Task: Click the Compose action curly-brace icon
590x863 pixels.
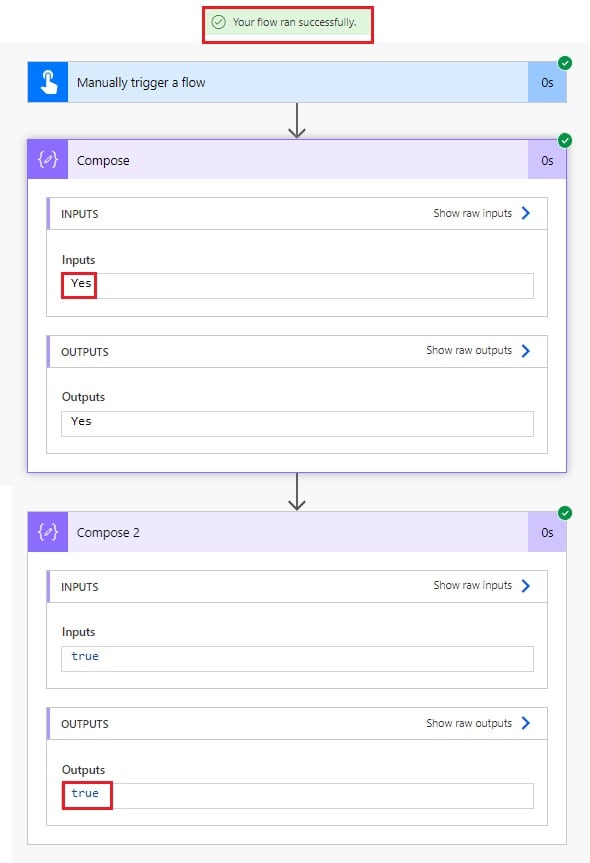Action: coord(48,160)
